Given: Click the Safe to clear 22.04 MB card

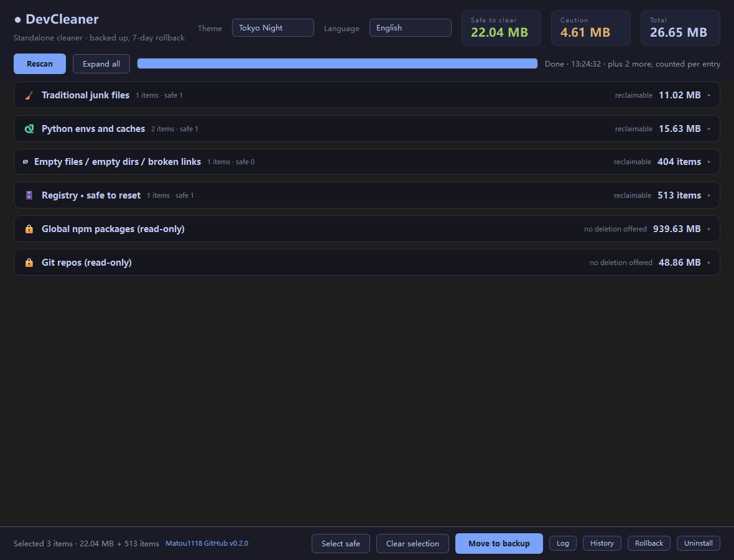Looking at the screenshot, I should [x=501, y=28].
